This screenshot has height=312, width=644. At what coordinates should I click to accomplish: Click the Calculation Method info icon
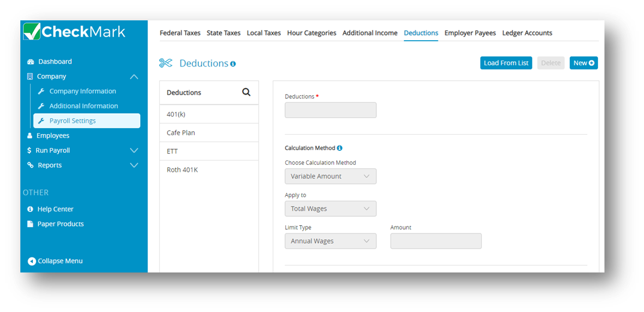[x=340, y=148]
